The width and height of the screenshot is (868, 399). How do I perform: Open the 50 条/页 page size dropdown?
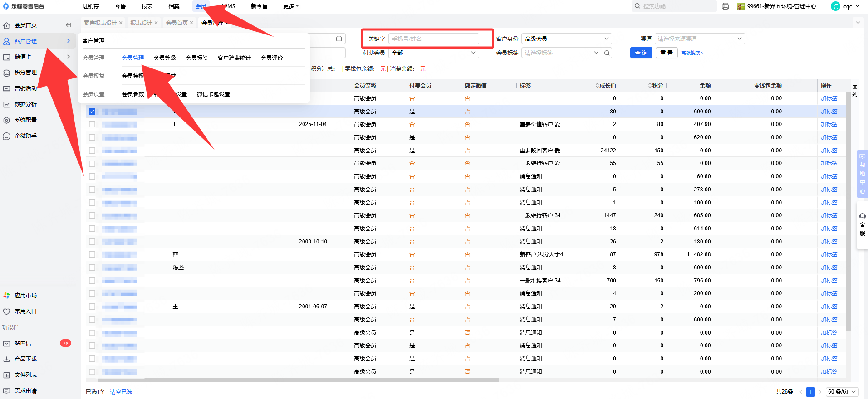pyautogui.click(x=842, y=392)
